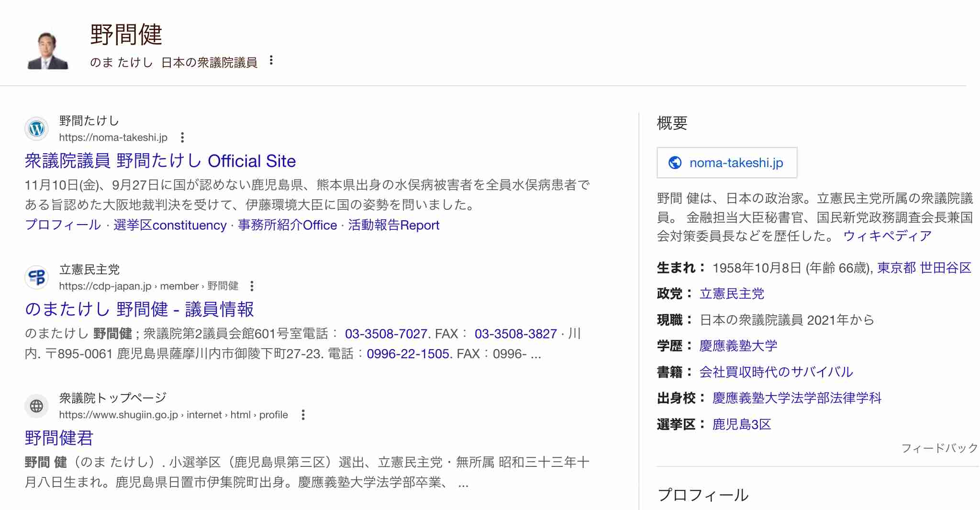This screenshot has width=980, height=510.
Task: Click the 鹿児島3区 constituency link
Action: [x=742, y=425]
